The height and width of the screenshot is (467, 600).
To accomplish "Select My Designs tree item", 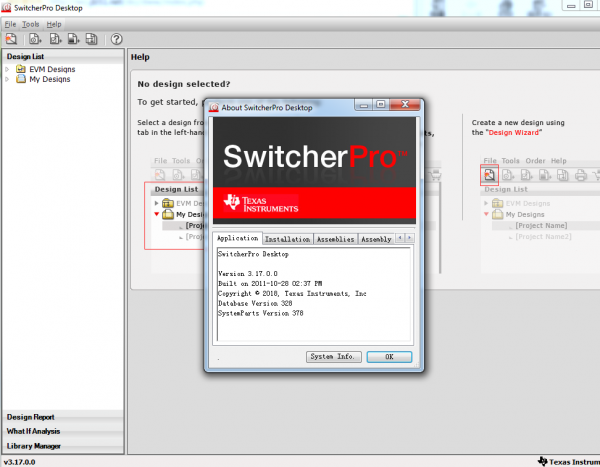I will [x=50, y=79].
